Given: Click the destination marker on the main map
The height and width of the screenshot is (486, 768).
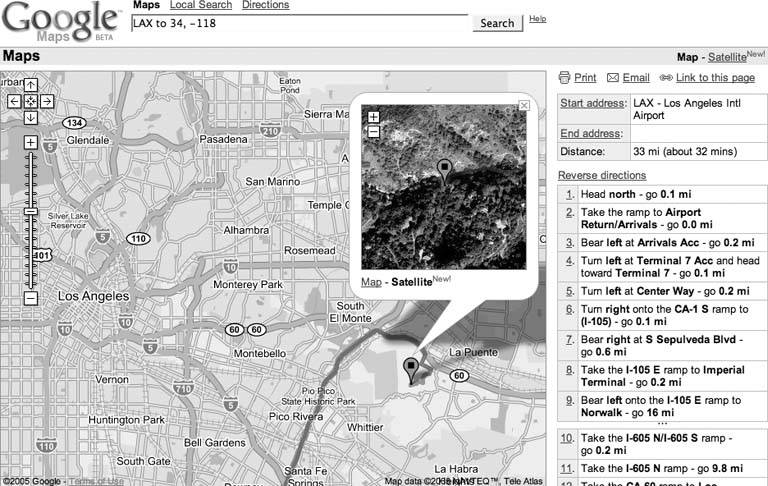Looking at the screenshot, I should tap(409, 369).
